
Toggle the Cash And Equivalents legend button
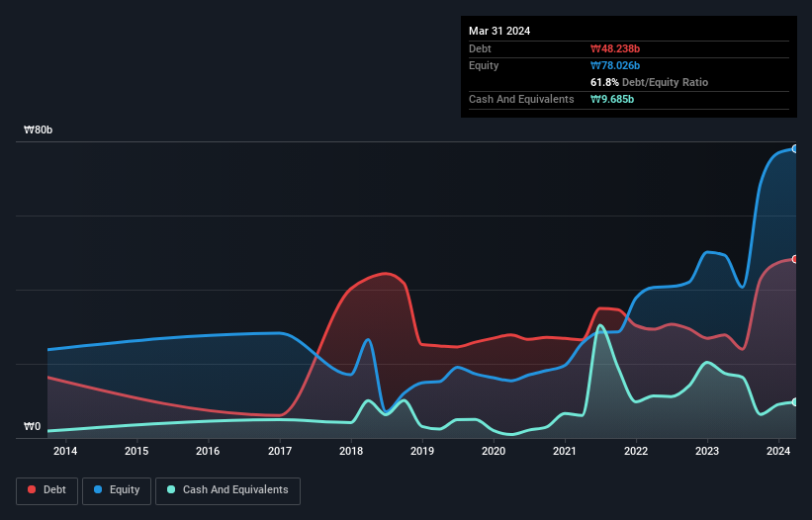[227, 490]
